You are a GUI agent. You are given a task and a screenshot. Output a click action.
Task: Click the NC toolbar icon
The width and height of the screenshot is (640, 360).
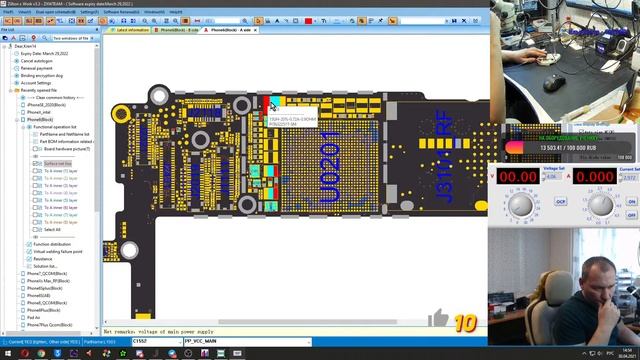pyautogui.click(x=8, y=21)
